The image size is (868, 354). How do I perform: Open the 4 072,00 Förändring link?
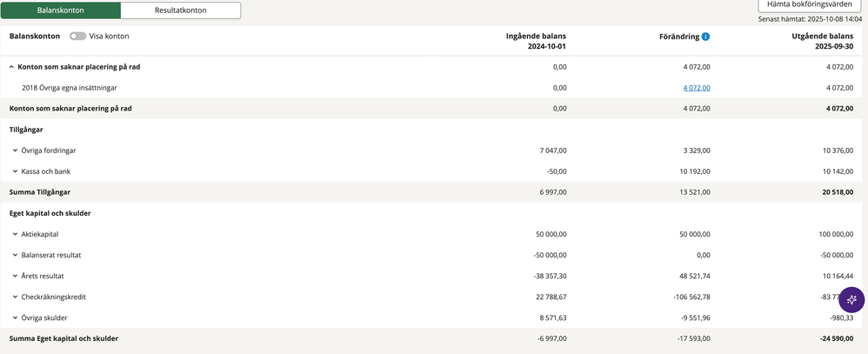tap(697, 88)
